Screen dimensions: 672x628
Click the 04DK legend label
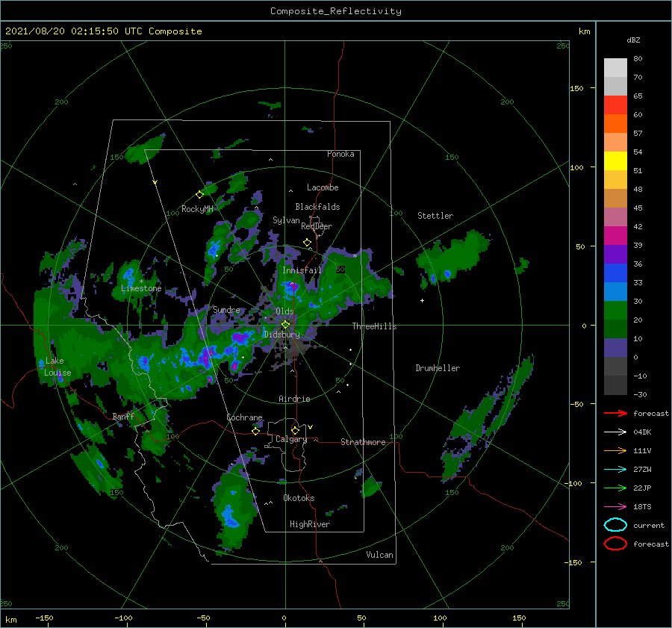click(x=642, y=432)
